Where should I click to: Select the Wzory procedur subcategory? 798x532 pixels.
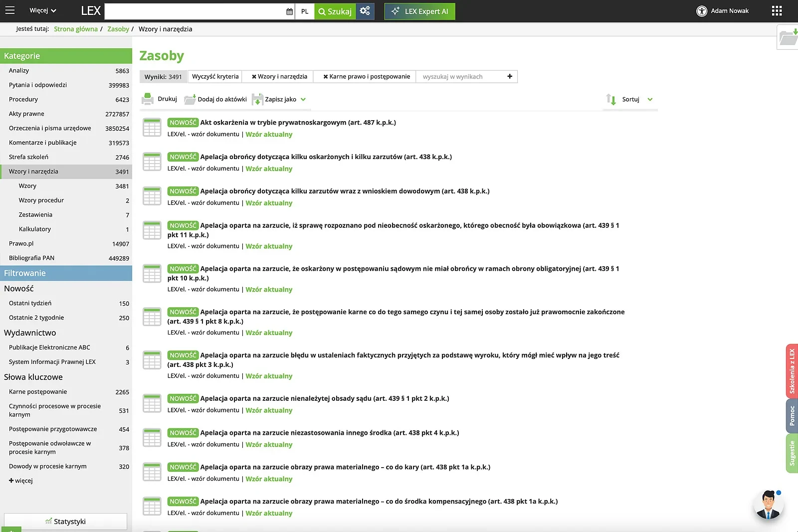66,200
